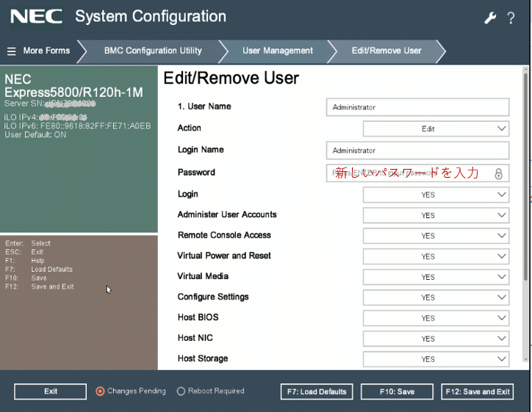The width and height of the screenshot is (532, 412).
Task: Select the Edit/Remove User breadcrumb
Action: (387, 51)
